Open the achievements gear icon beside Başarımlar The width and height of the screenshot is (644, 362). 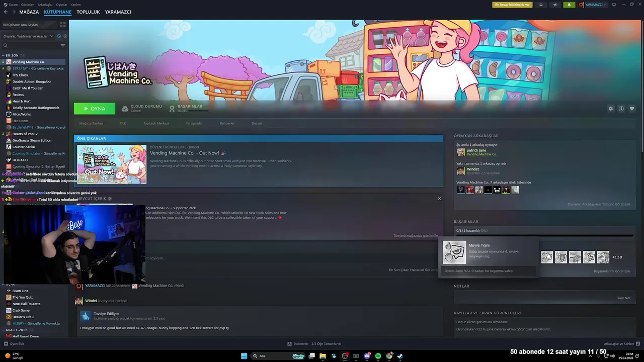172,109
